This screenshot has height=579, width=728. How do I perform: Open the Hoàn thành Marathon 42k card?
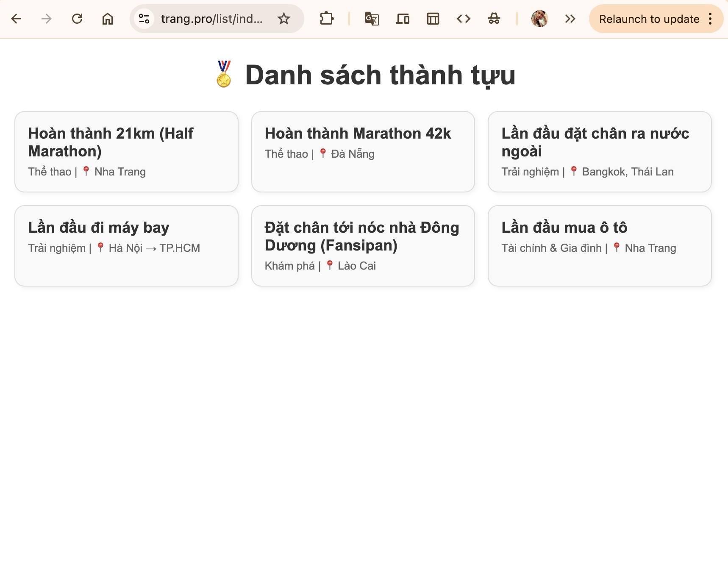pos(363,152)
